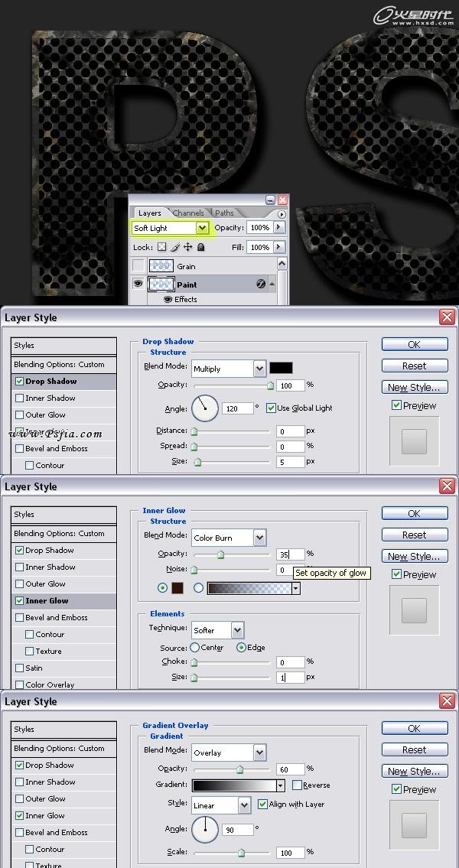The height and width of the screenshot is (868, 459).
Task: Open the Layers panel flyout menu arrow
Action: [x=282, y=214]
